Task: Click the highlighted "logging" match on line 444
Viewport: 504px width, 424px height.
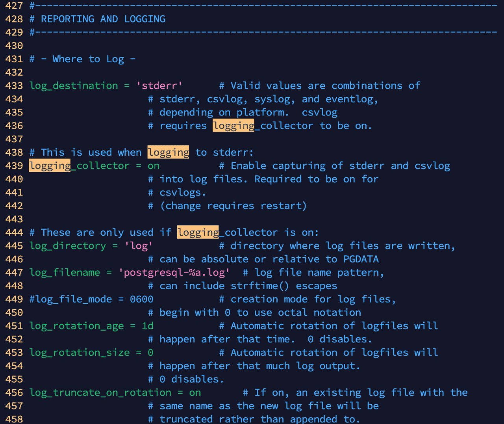Action: tap(198, 232)
